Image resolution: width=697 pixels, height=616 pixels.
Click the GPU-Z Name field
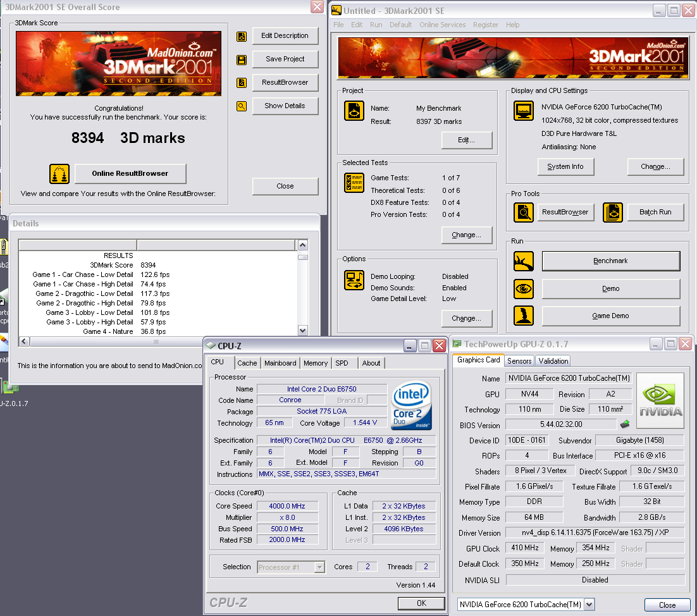click(x=569, y=378)
